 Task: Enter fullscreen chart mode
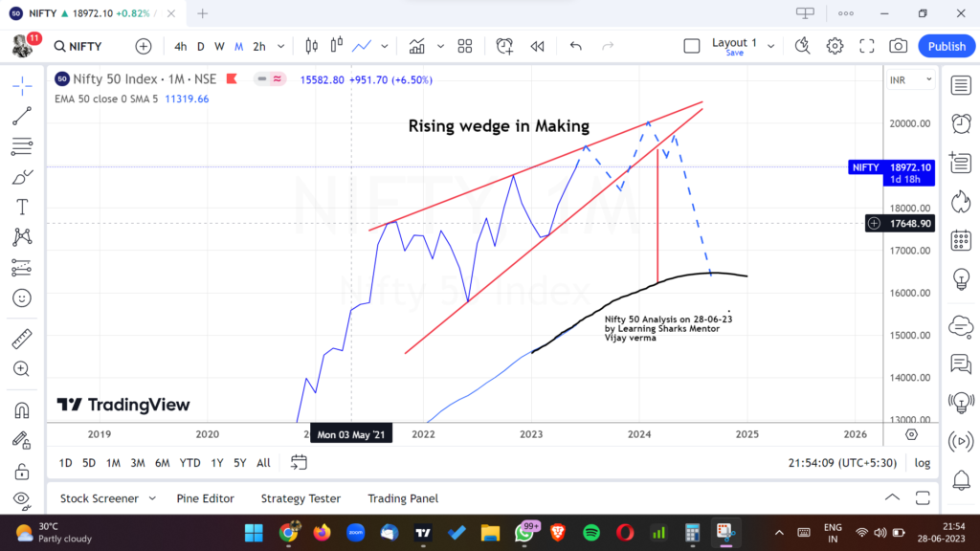[x=866, y=46]
